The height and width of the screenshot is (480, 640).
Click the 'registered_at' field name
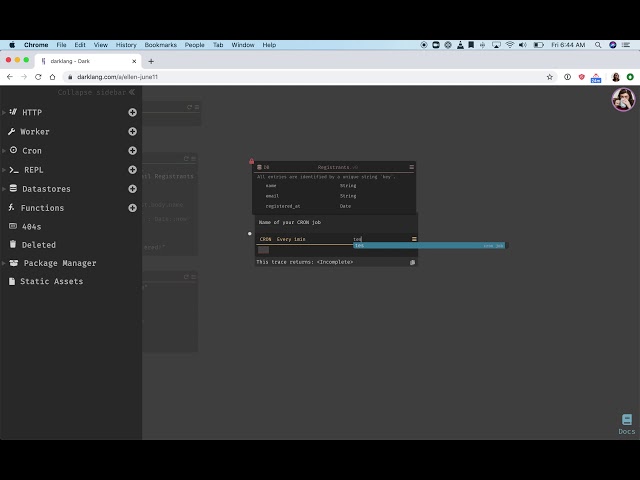click(x=283, y=206)
